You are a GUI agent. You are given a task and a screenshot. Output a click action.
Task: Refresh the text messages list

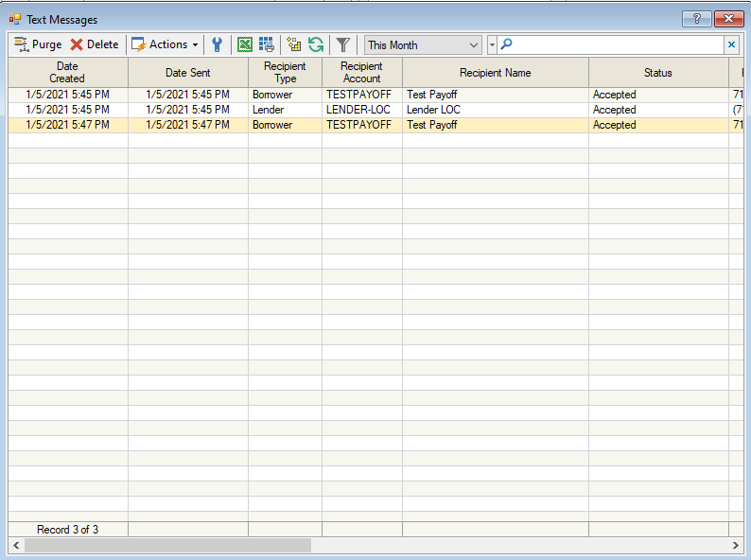click(316, 44)
